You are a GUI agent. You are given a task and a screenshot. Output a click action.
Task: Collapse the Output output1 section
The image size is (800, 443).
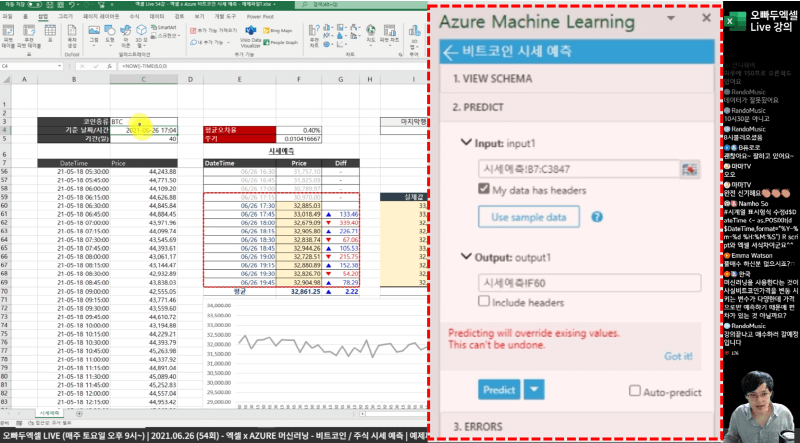click(x=466, y=257)
